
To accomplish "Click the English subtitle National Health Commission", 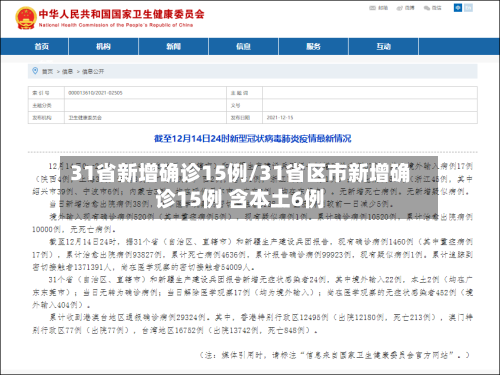I will [116, 25].
